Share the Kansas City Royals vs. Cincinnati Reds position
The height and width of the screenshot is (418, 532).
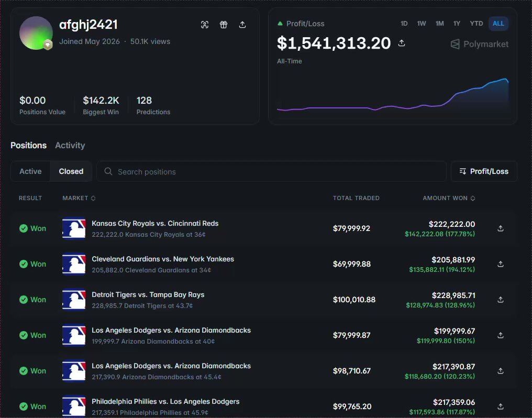click(501, 228)
